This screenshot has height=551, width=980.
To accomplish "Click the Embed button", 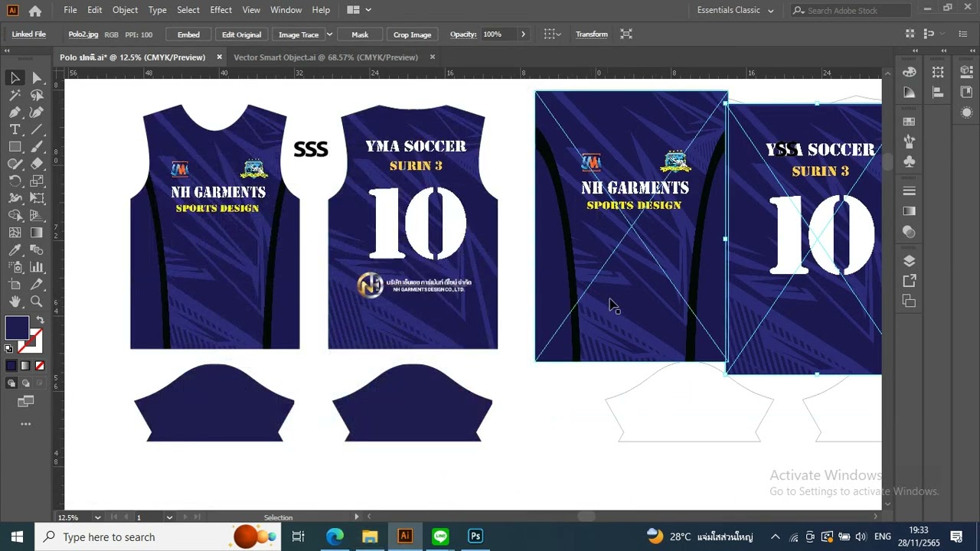I will coord(188,34).
